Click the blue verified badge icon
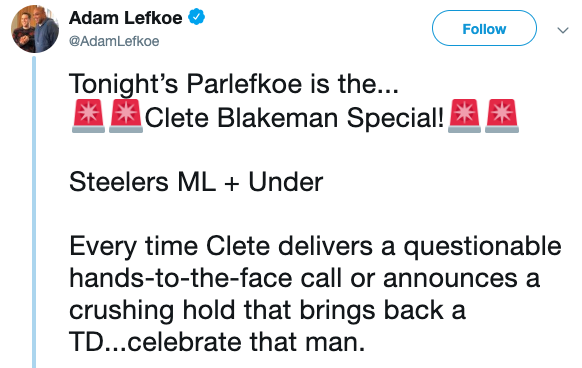 (x=196, y=17)
